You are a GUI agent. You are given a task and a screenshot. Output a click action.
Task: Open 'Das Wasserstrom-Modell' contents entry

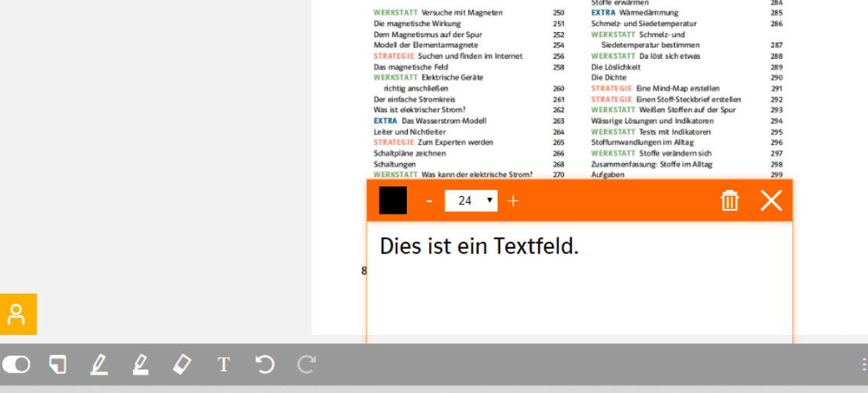click(444, 121)
